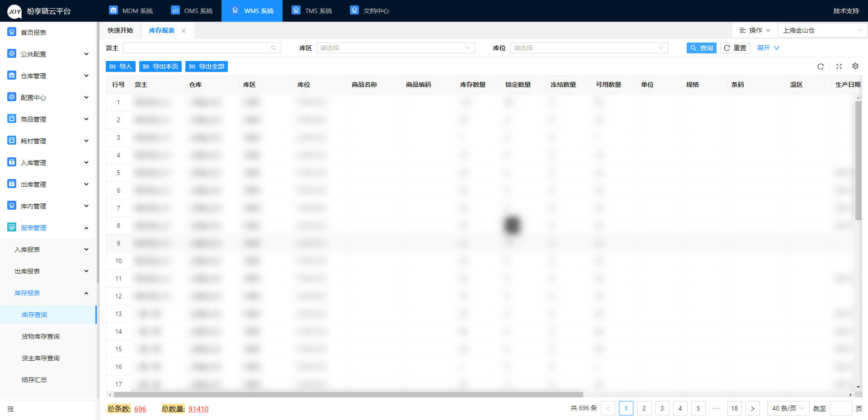Screen dimensions: 868x420
Task: Expand the 配置中心 menu chevron
Action: coord(86,97)
